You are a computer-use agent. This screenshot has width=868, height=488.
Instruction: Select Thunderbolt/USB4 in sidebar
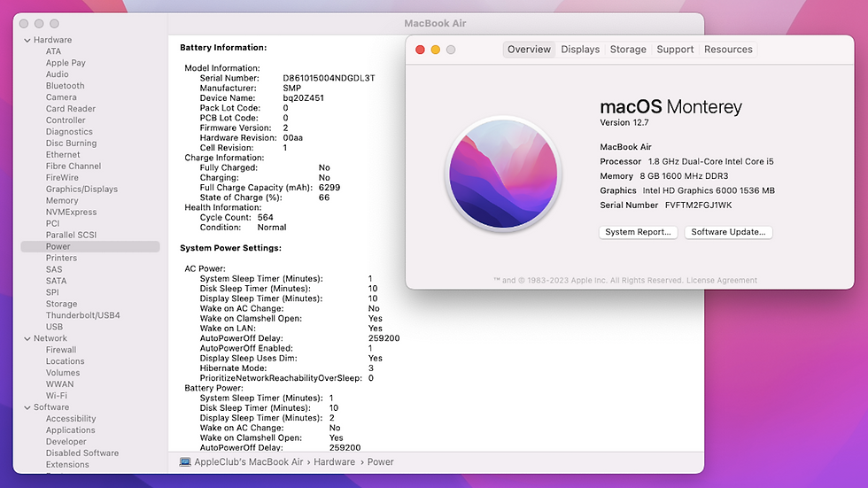click(83, 315)
